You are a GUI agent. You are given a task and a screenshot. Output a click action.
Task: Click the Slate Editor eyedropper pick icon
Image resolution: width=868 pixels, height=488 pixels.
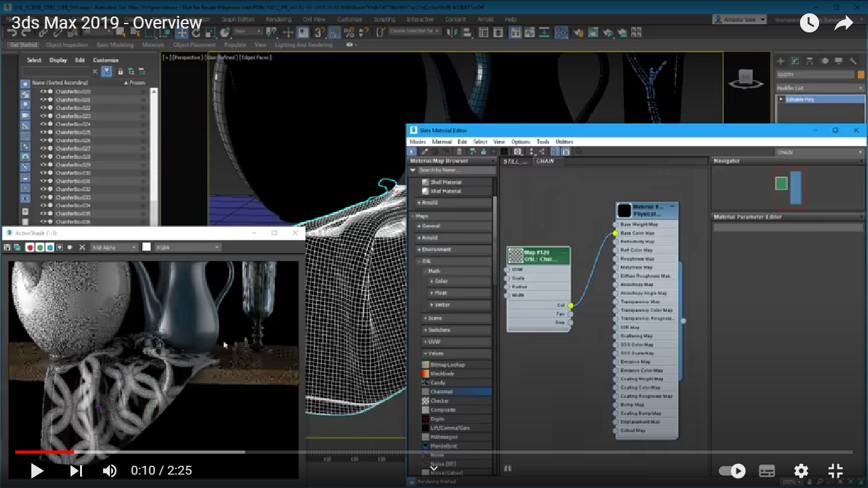point(424,151)
